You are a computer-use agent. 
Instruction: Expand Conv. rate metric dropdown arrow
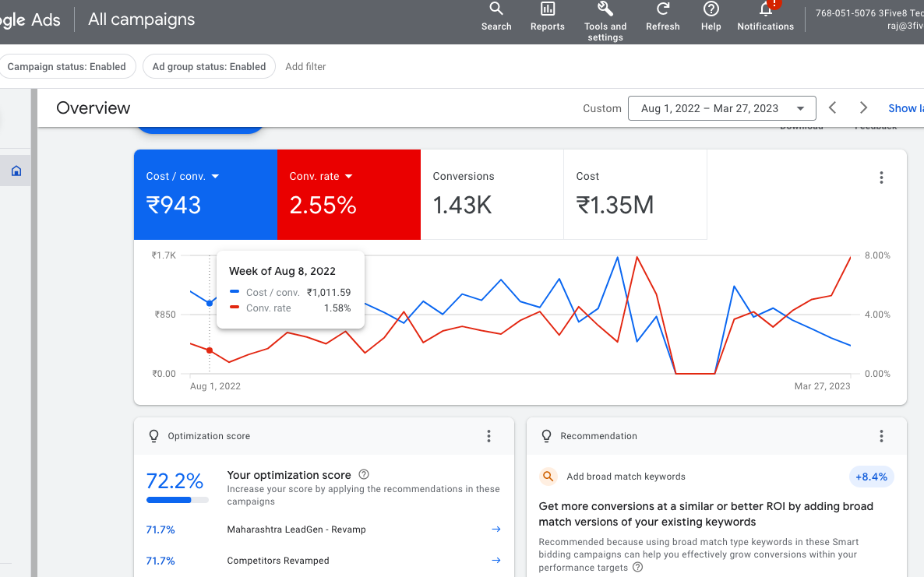click(348, 176)
